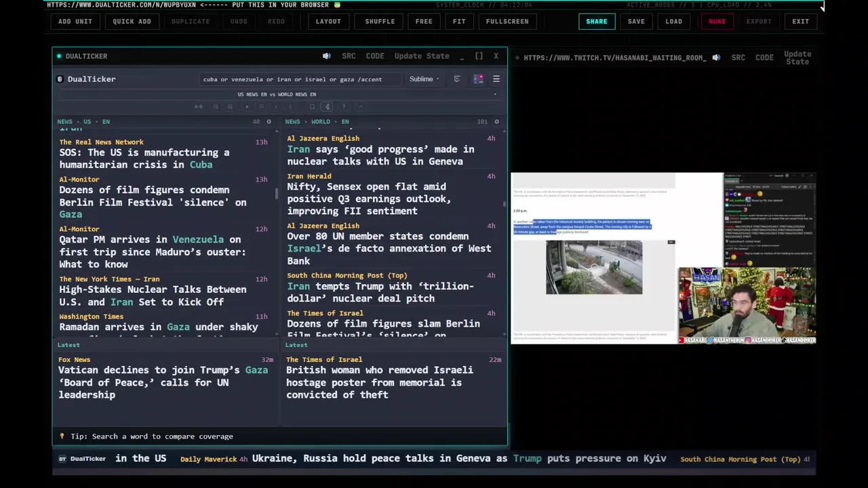Click the double up-chevron icon in the toolbar

[x=262, y=106]
